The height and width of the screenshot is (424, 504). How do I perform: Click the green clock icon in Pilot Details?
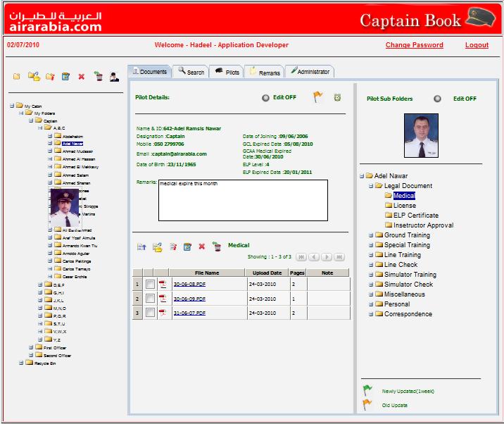(337, 98)
